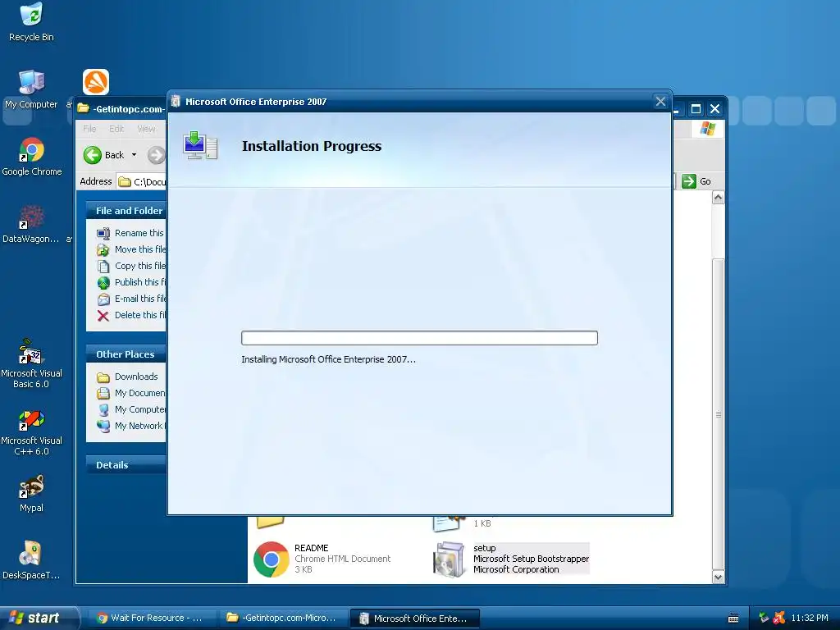The height and width of the screenshot is (630, 840).
Task: Click the orange Avast tray icon
Action: (779, 619)
